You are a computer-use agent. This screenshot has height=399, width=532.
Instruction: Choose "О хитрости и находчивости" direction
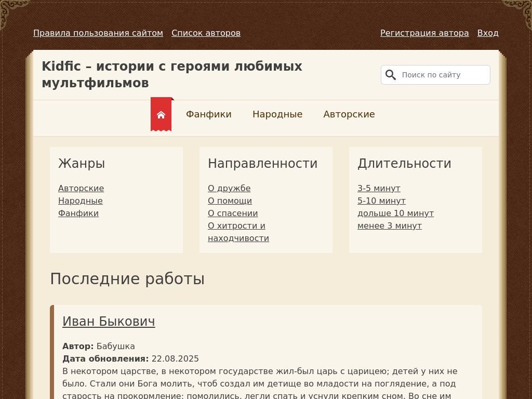pyautogui.click(x=238, y=232)
